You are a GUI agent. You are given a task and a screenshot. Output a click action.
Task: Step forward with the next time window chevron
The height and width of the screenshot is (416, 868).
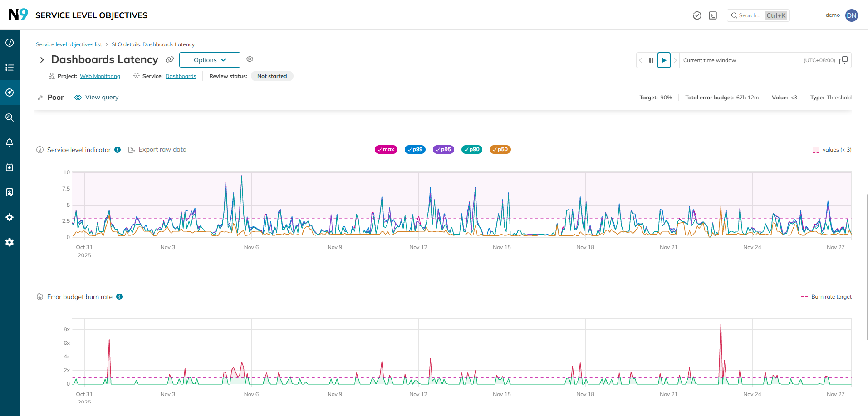pos(675,60)
